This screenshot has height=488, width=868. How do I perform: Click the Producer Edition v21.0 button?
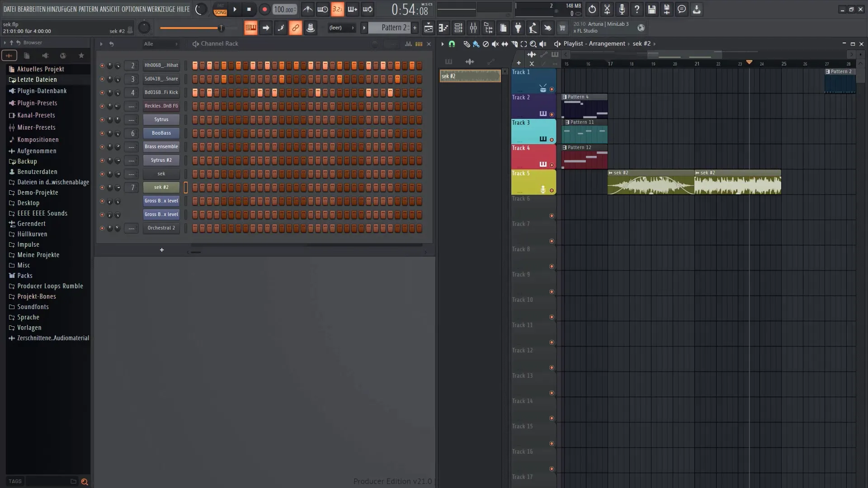392,481
